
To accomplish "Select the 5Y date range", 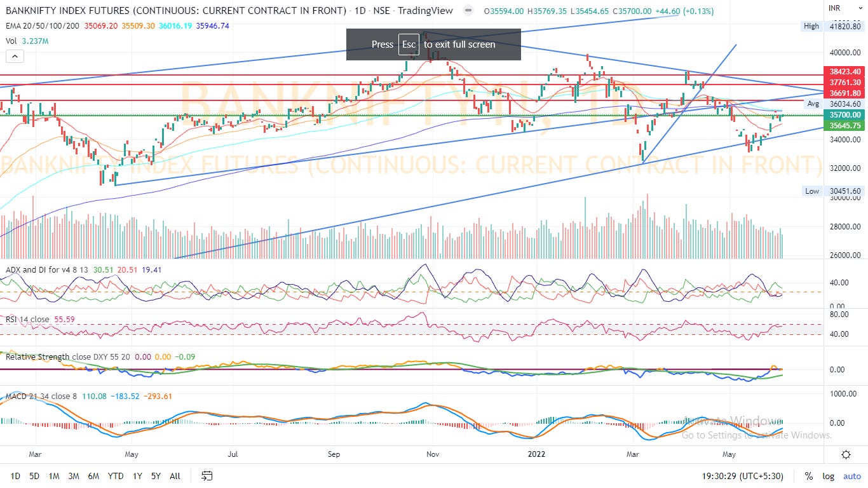I will (x=156, y=476).
